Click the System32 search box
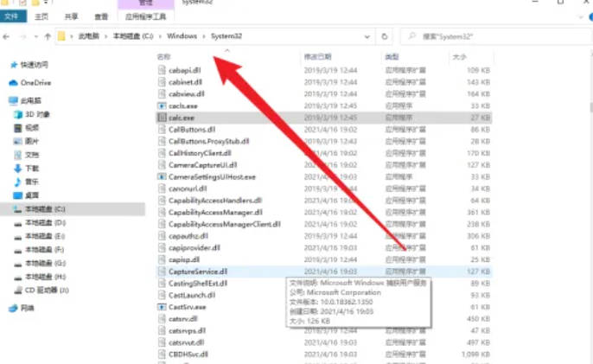This screenshot has width=593, height=364. click(497, 36)
